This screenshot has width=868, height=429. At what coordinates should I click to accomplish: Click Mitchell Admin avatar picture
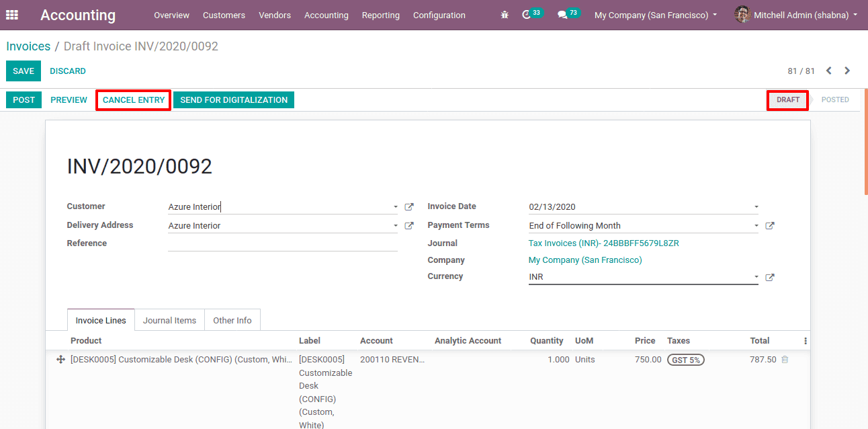(742, 14)
